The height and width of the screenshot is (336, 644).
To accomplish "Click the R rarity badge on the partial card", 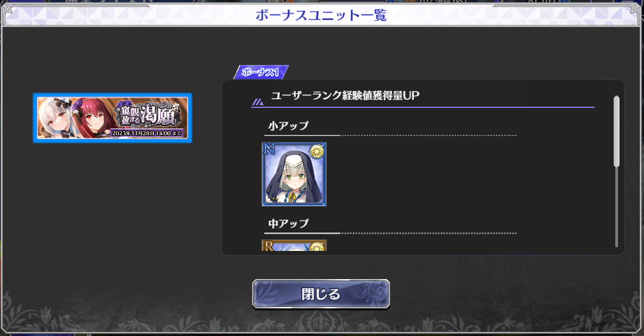I will [269, 246].
